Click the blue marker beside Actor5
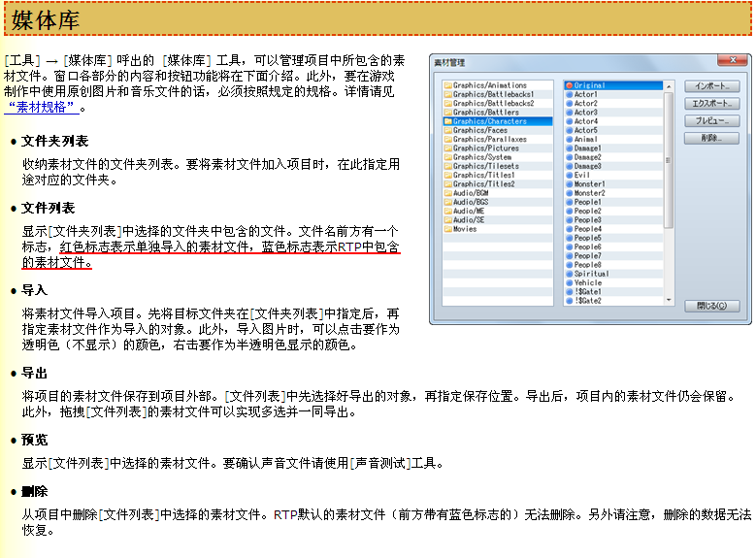756x558 pixels. (569, 130)
